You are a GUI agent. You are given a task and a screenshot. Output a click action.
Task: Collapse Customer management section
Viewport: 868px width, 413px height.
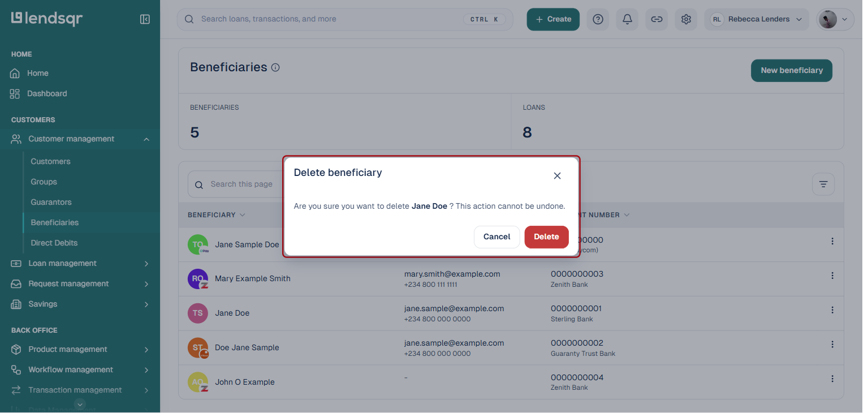point(146,139)
